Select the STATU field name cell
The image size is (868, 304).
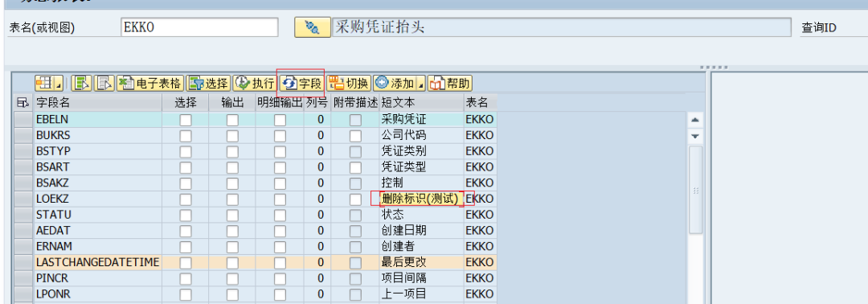coord(97,215)
